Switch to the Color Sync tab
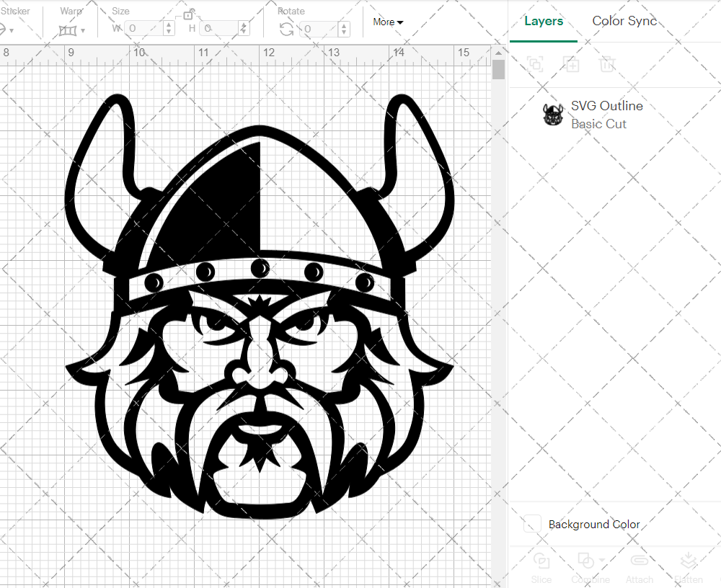The image size is (721, 588). coord(624,21)
